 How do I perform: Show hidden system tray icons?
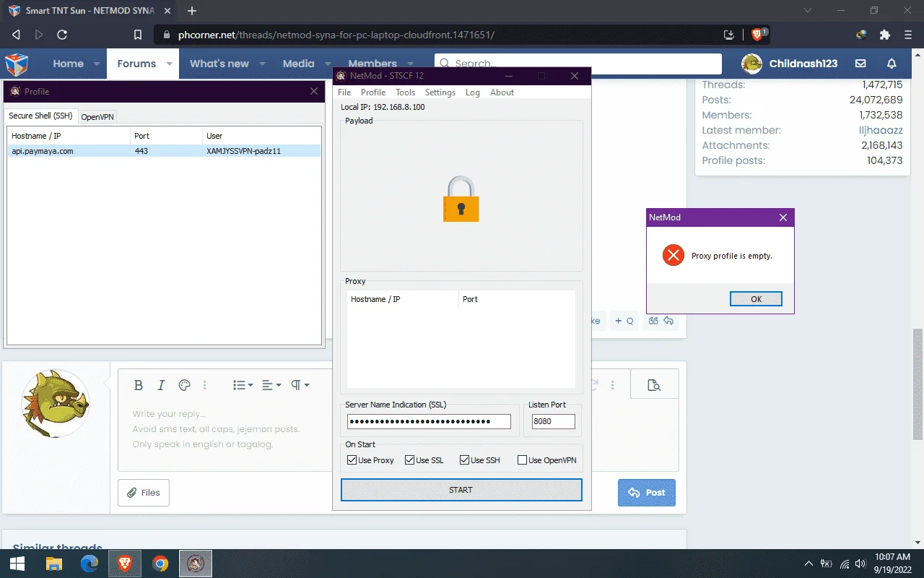808,564
